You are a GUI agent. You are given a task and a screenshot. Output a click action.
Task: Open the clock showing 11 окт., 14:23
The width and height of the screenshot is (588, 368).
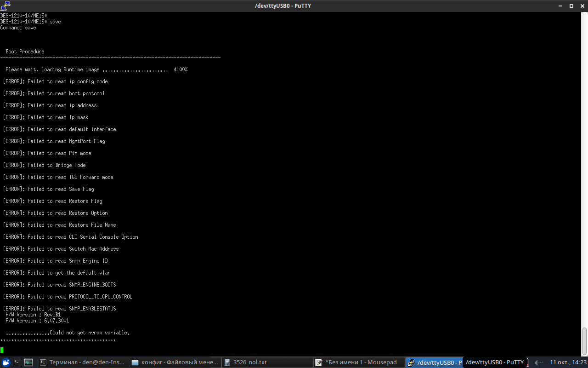pyautogui.click(x=568, y=362)
